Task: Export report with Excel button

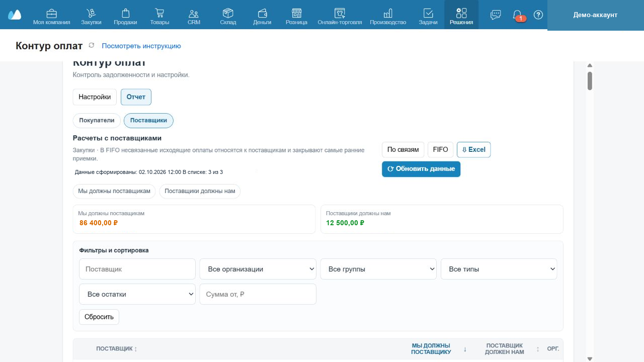Action: [473, 150]
